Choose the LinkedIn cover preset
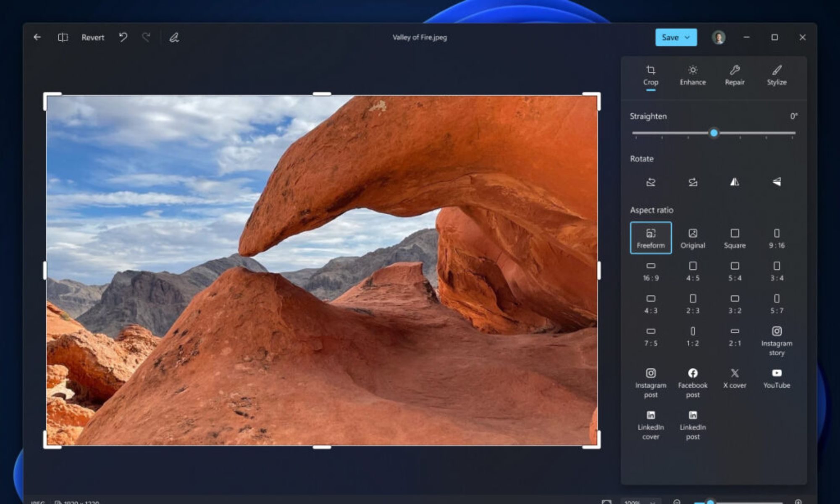 (x=651, y=425)
